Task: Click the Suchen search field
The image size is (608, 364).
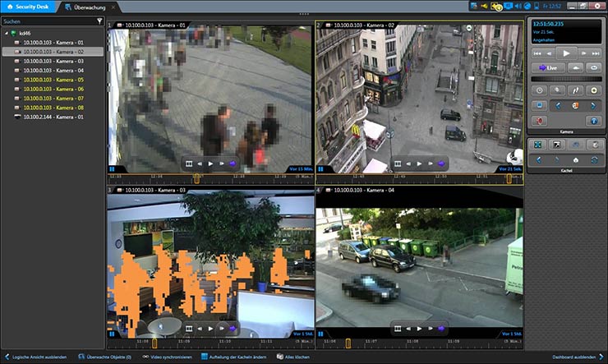Action: 47,21
